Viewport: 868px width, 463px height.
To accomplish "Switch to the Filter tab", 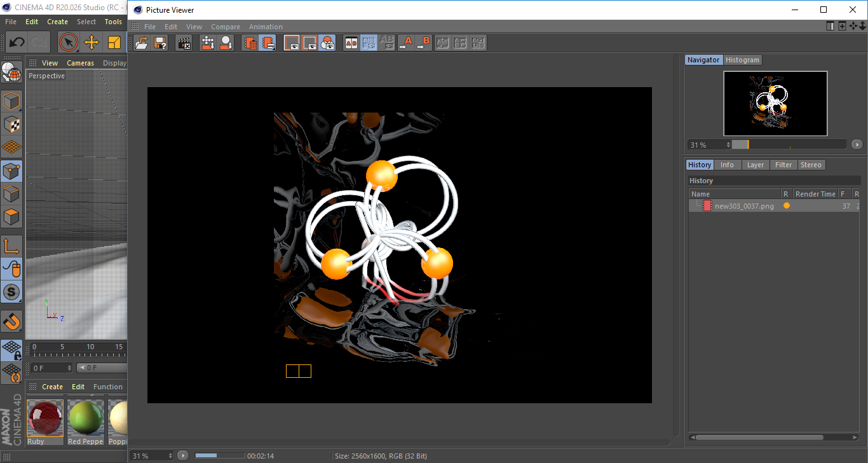I will click(783, 165).
